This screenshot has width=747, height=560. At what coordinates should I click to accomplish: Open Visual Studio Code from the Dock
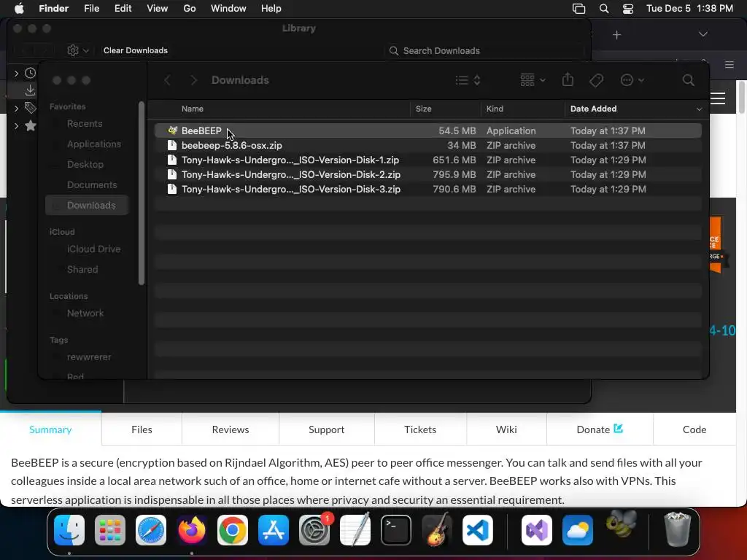(x=478, y=530)
